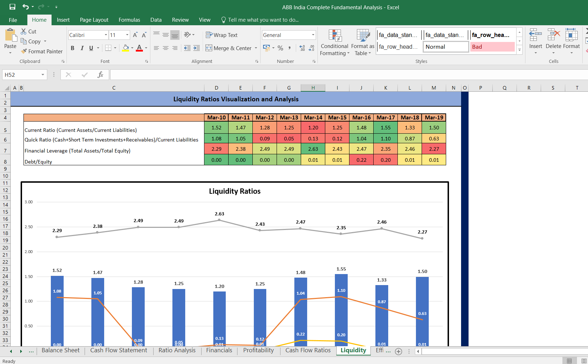This screenshot has height=364, width=588.
Task: Switch to the Insert ribbon tab
Action: coord(63,20)
